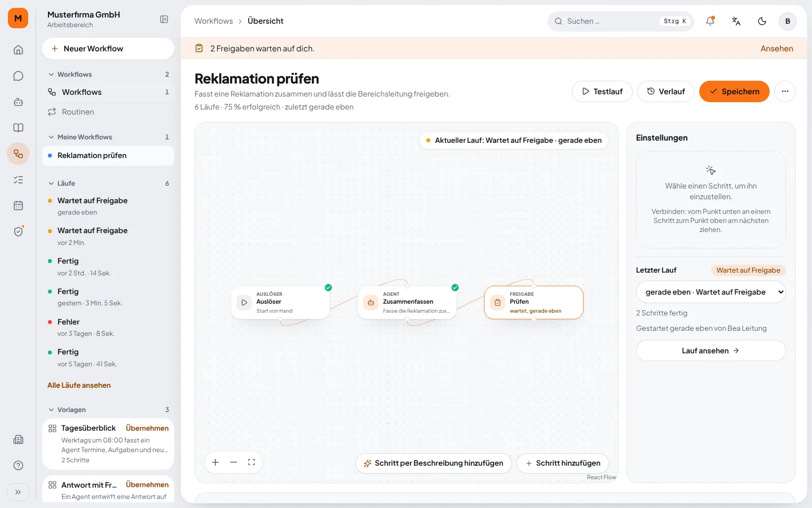The image size is (812, 508).
Task: Select the Prüfen approval node
Action: point(533,303)
